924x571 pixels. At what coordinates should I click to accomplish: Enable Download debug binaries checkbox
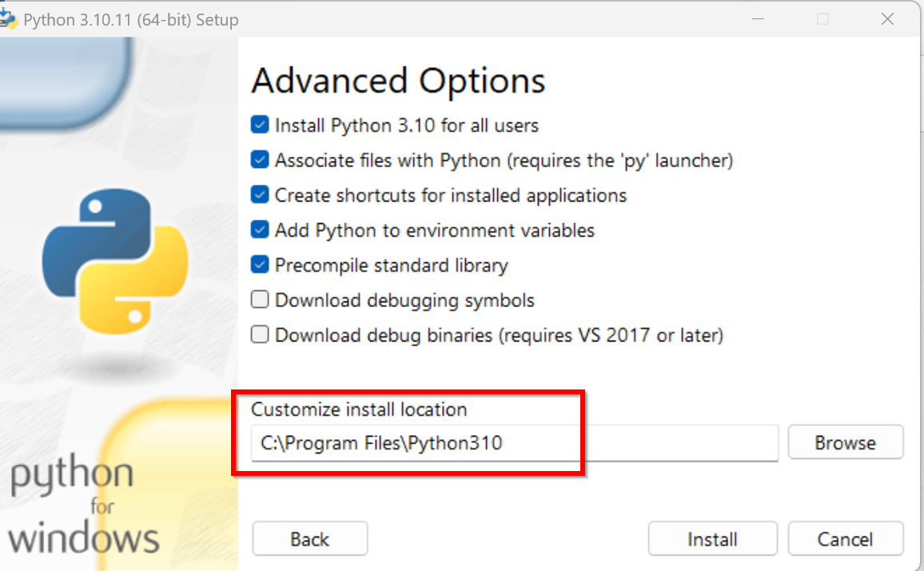tap(260, 334)
